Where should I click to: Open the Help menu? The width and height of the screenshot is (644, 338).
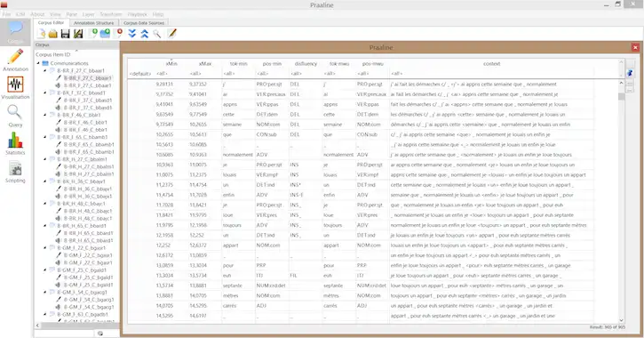tap(158, 14)
